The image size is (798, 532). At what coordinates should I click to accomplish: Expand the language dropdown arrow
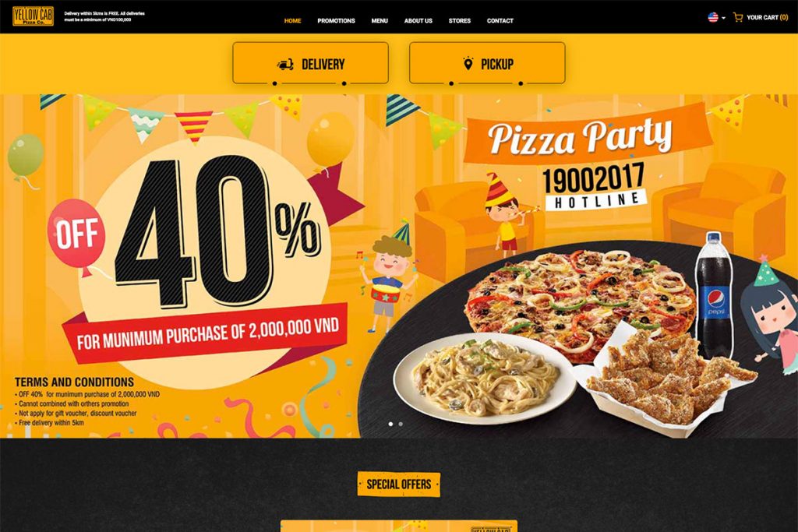(x=724, y=19)
